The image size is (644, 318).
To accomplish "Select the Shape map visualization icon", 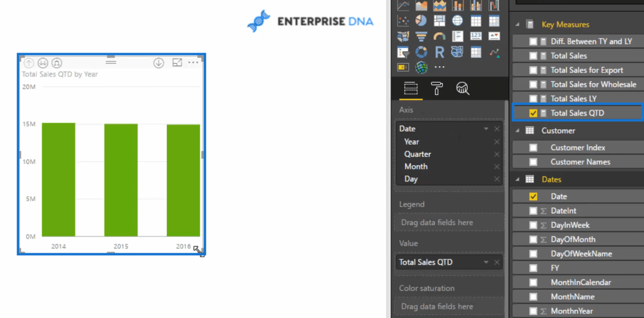I will click(458, 52).
